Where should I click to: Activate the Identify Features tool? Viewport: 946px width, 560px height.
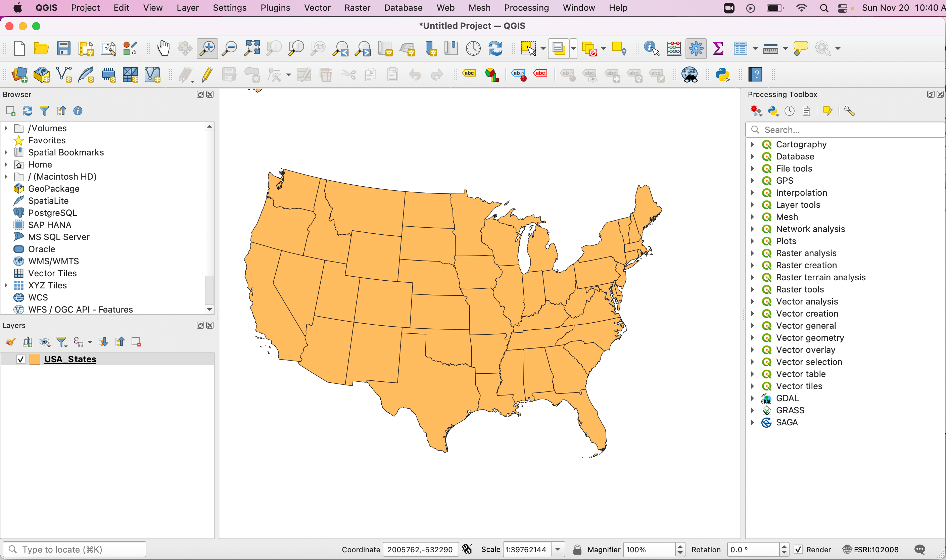650,48
